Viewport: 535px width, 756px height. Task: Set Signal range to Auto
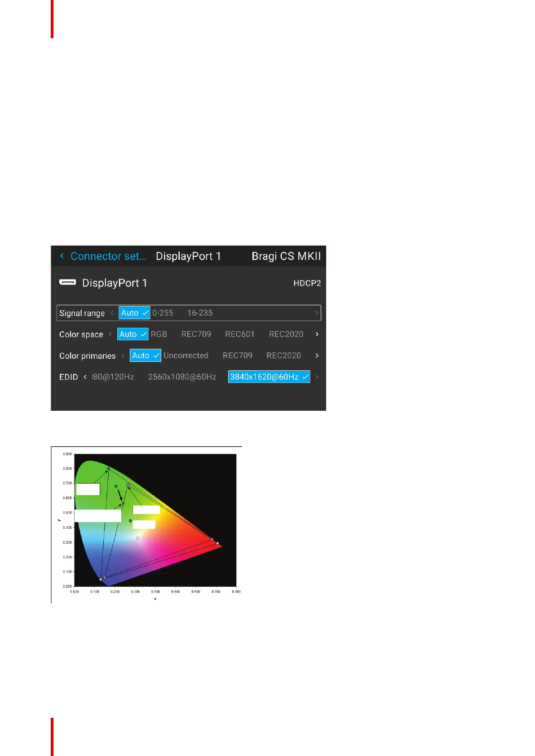[134, 313]
